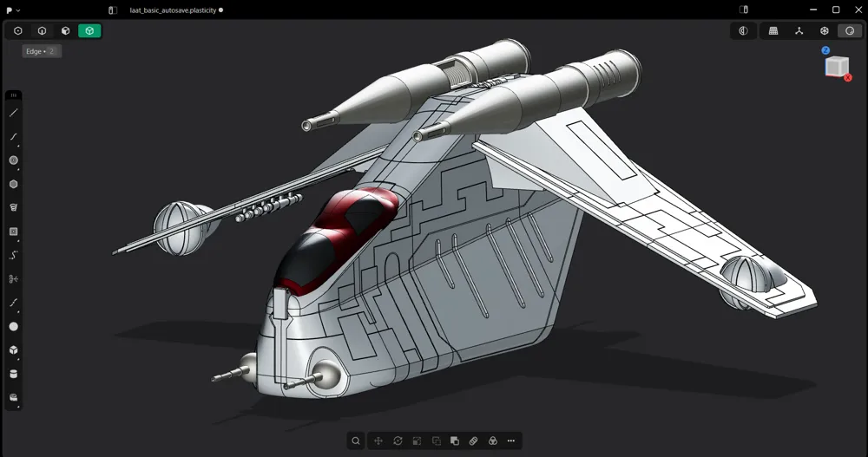Select the Circle tool
The height and width of the screenshot is (457, 868).
[14, 160]
